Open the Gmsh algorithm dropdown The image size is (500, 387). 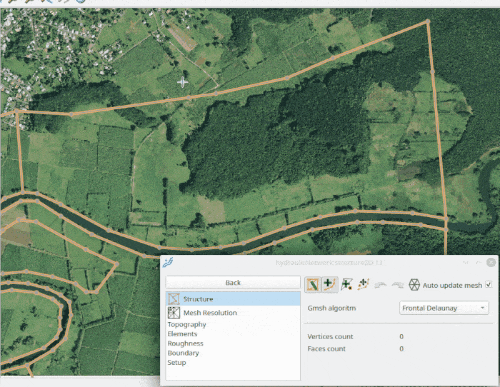point(444,308)
